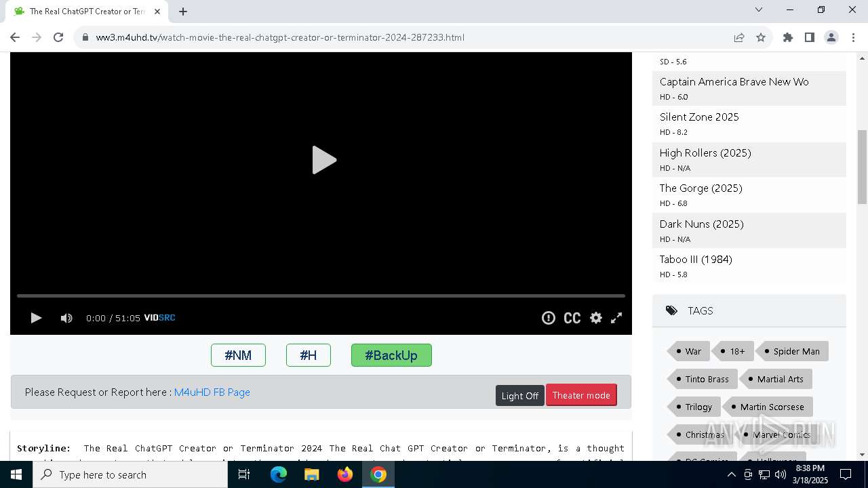Screen dimensions: 868x488
Task: Launch Firefox from taskbar
Action: (345, 474)
